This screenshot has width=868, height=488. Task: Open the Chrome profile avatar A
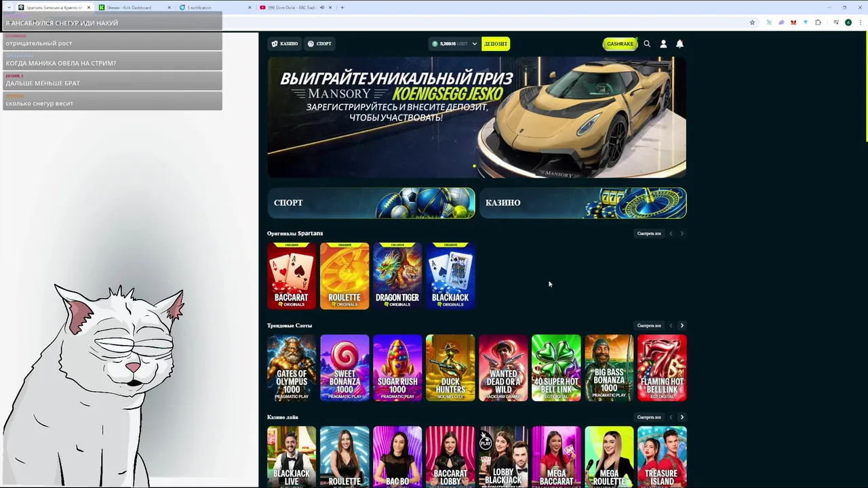848,22
